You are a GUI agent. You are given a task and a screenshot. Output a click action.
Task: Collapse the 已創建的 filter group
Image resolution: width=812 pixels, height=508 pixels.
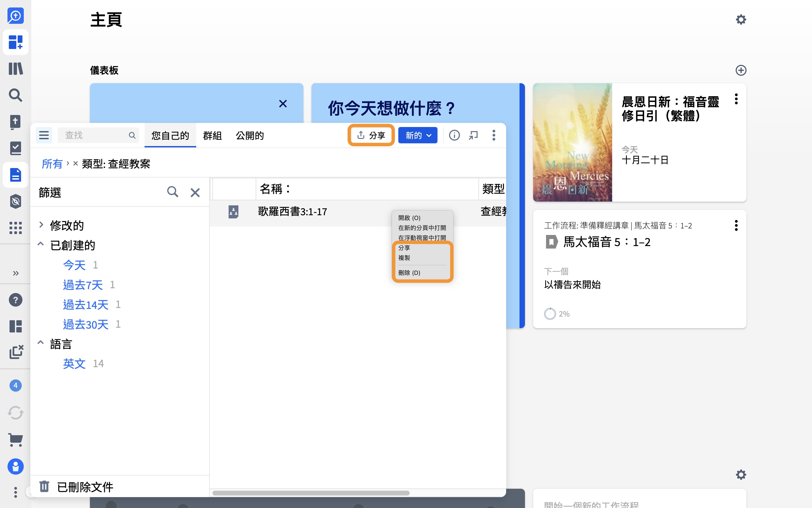point(41,244)
